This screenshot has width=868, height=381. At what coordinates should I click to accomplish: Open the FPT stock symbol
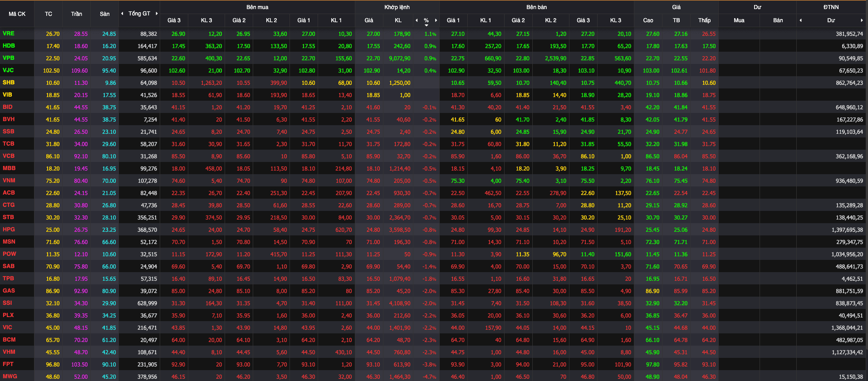click(8, 364)
